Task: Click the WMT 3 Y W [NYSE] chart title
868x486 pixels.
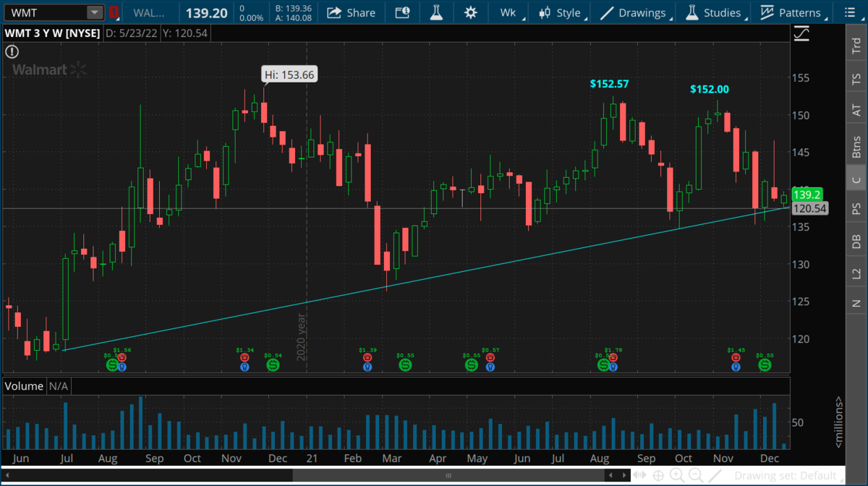Action: [x=52, y=33]
